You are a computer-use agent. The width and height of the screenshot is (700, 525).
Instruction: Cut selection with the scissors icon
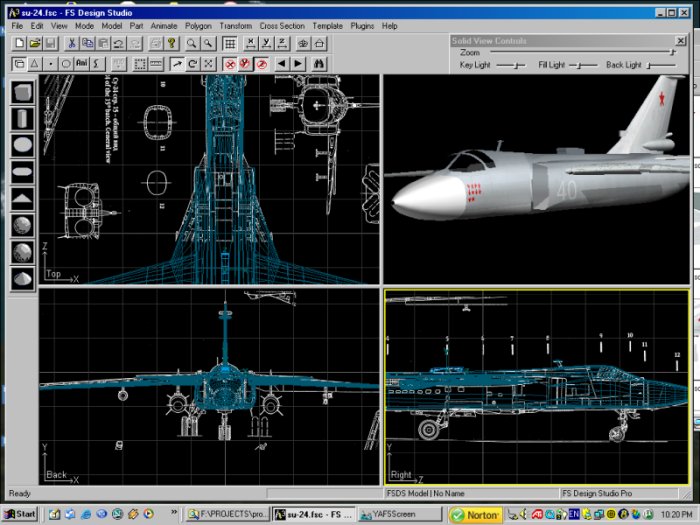[72, 44]
